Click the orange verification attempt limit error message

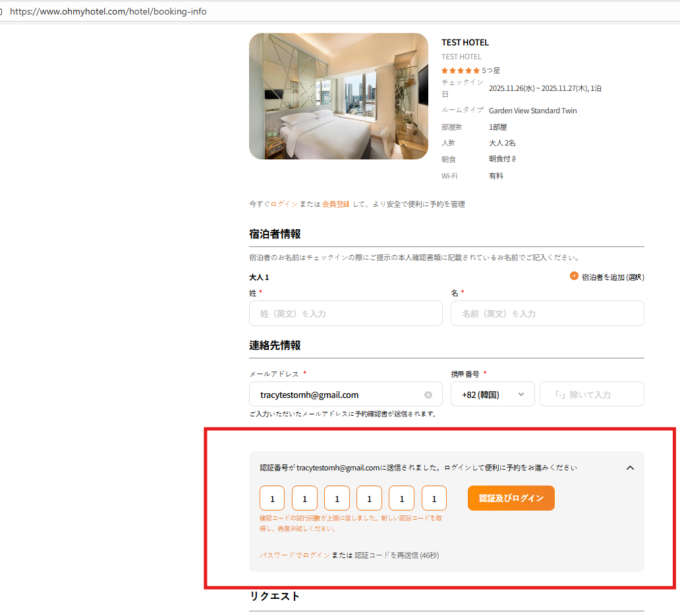click(x=351, y=523)
